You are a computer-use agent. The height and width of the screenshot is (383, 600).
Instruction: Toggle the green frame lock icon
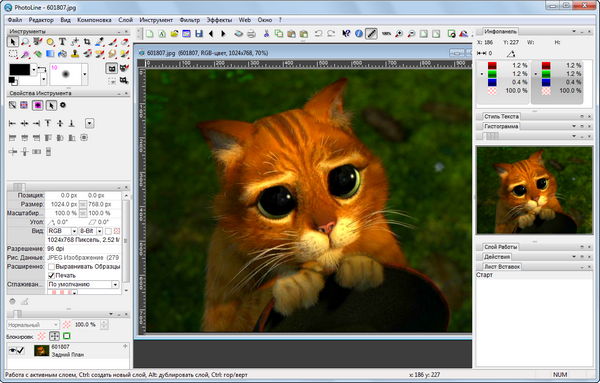pos(67,336)
